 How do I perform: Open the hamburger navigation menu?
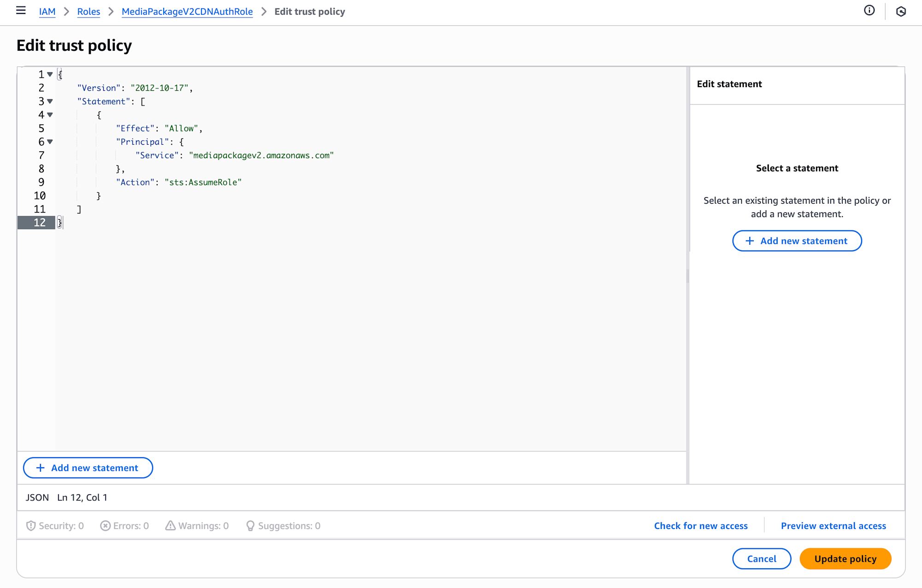click(21, 11)
